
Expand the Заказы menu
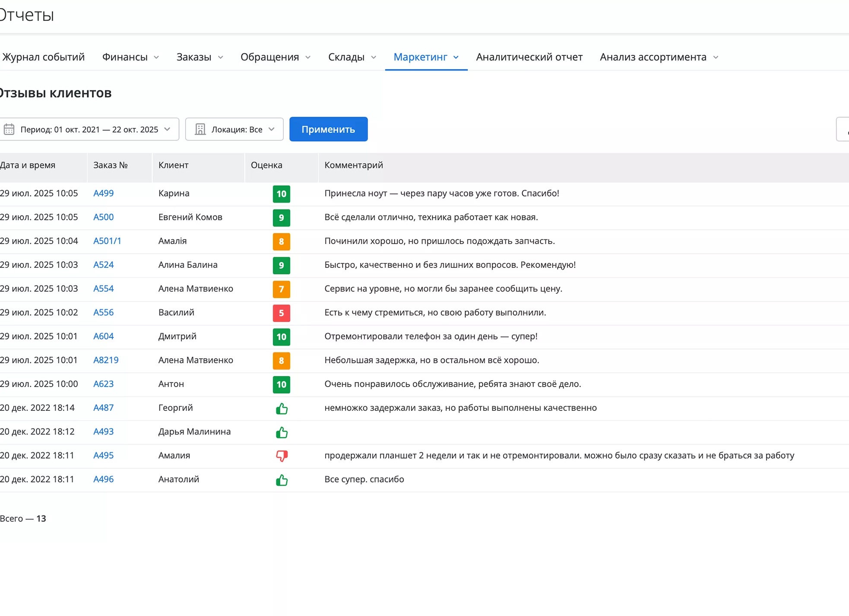pyautogui.click(x=200, y=57)
